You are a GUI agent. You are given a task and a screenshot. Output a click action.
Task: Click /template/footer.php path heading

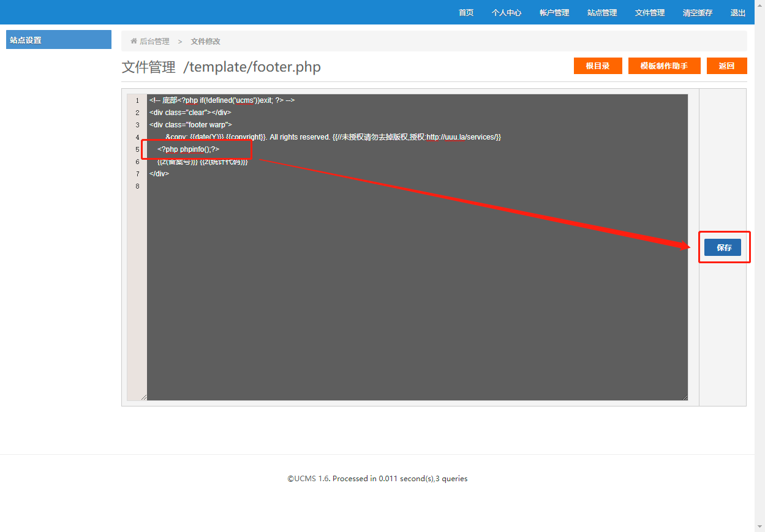[252, 67]
